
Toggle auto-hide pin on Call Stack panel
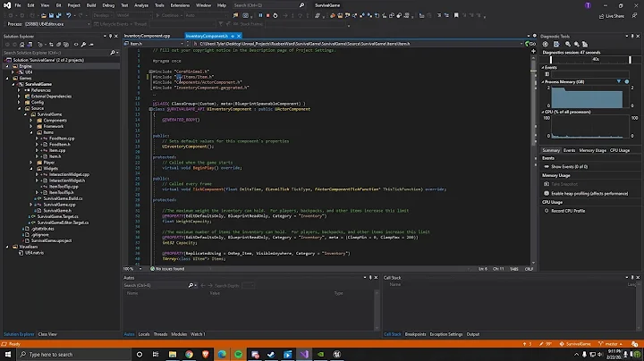coord(632,278)
